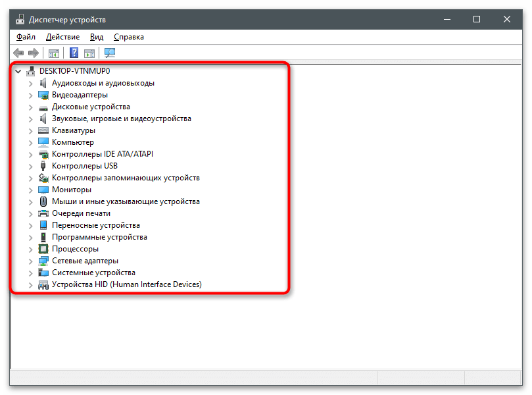Image resolution: width=532 pixels, height=395 pixels.
Task: Open the Справка menu
Action: 129,37
